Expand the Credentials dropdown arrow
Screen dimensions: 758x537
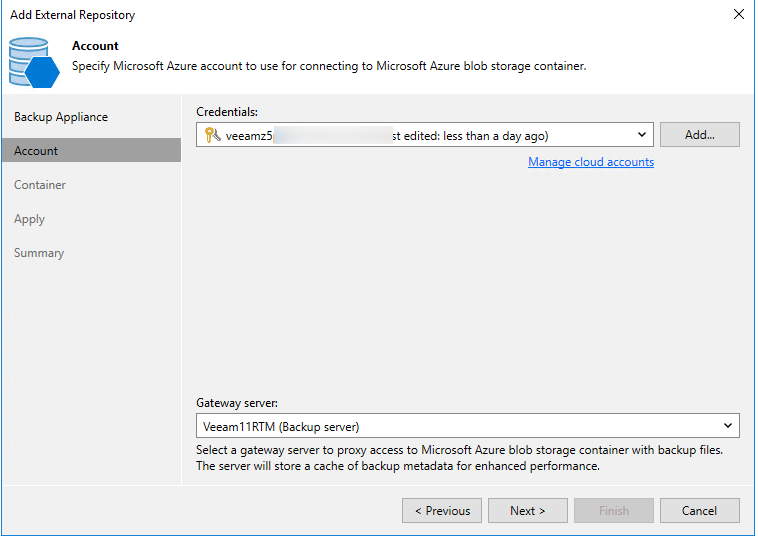[641, 135]
